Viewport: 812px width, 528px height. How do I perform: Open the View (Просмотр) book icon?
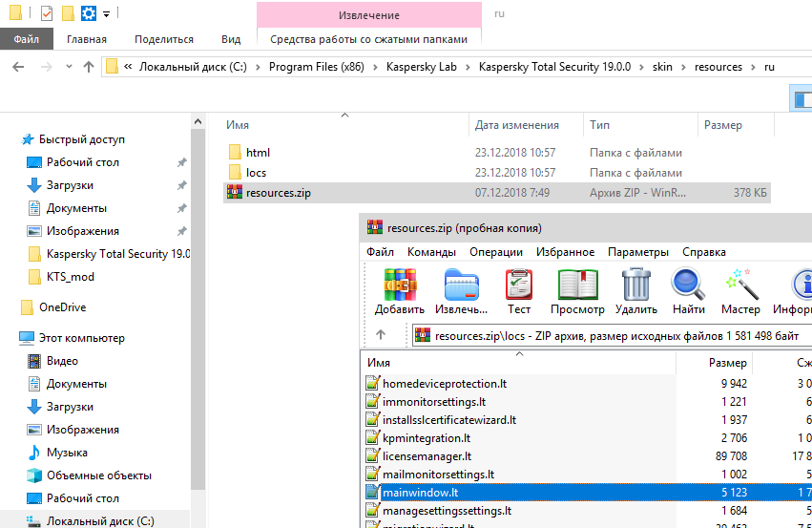pyautogui.click(x=577, y=290)
